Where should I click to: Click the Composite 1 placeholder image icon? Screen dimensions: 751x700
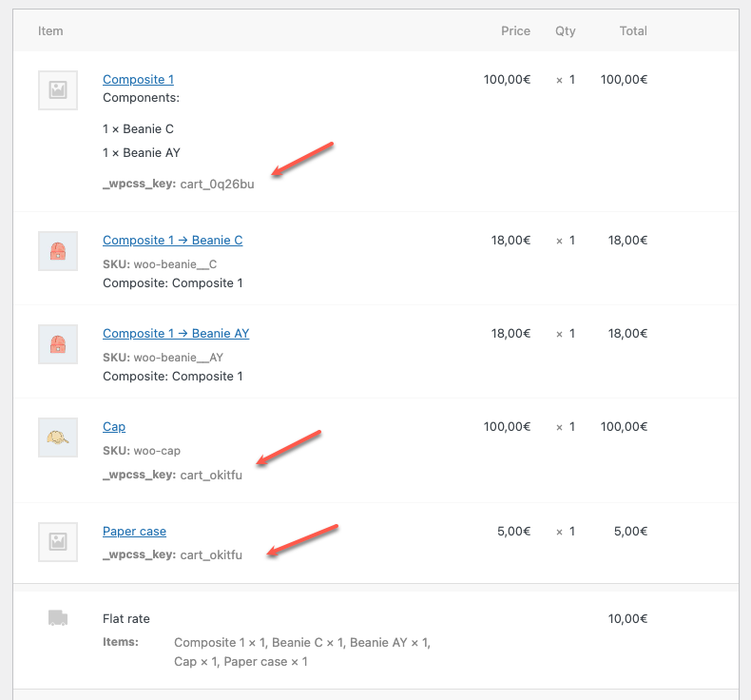point(58,90)
